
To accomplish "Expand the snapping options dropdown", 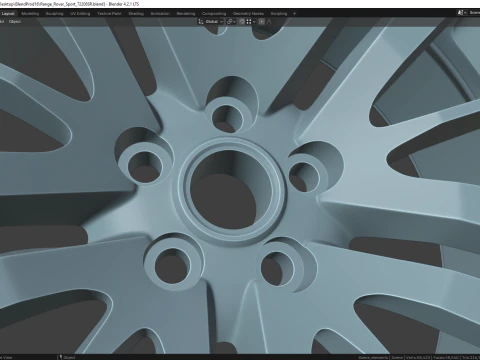I will click(251, 22).
